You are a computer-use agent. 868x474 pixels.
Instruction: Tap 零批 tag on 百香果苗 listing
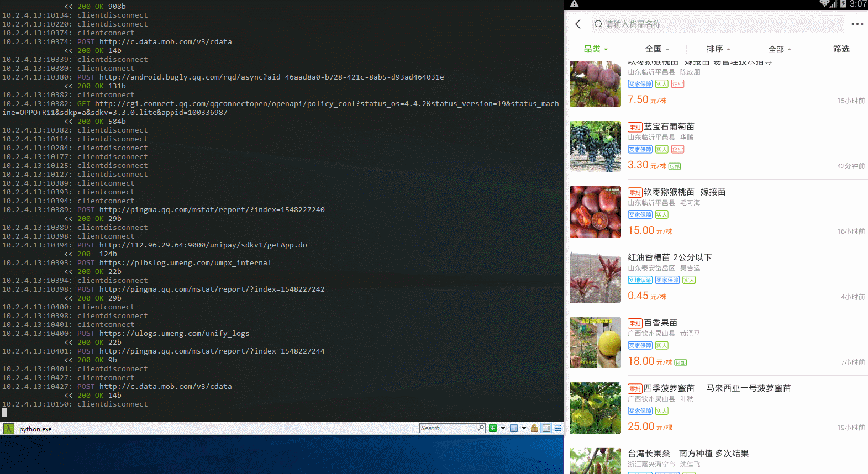(635, 323)
